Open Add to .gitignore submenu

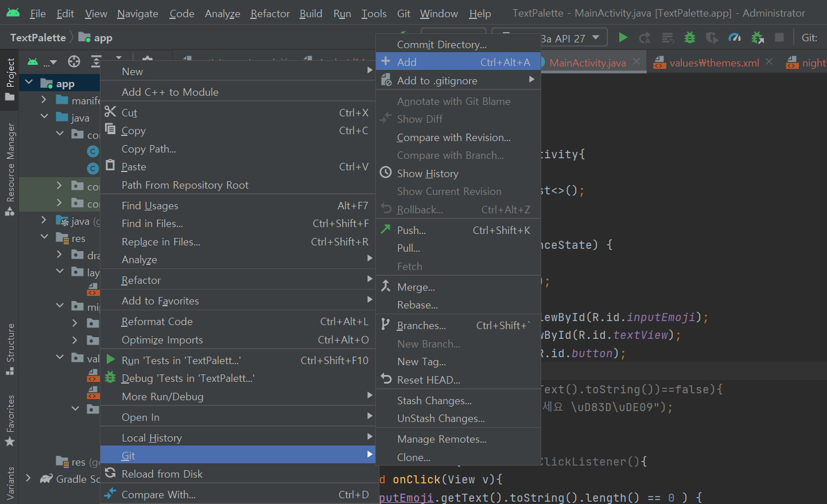[x=458, y=80]
